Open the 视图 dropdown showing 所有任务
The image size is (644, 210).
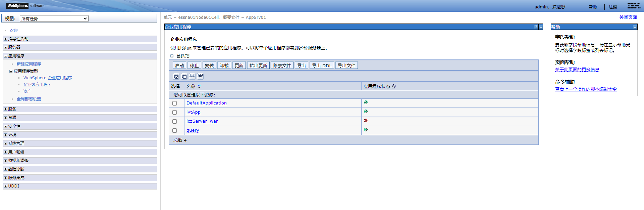[54, 18]
